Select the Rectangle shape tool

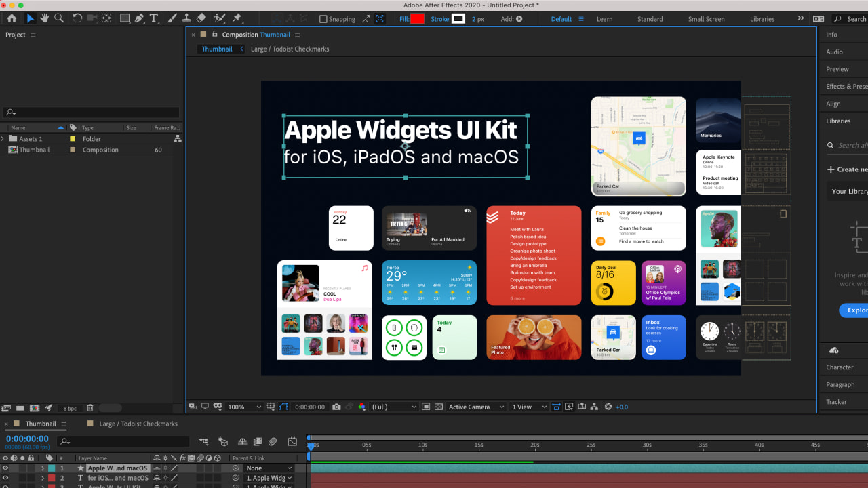point(125,18)
